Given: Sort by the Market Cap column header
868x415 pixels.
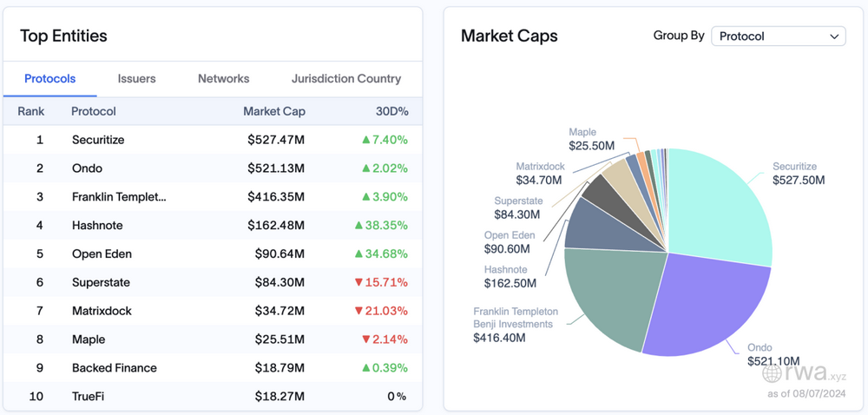Looking at the screenshot, I should coord(273,111).
